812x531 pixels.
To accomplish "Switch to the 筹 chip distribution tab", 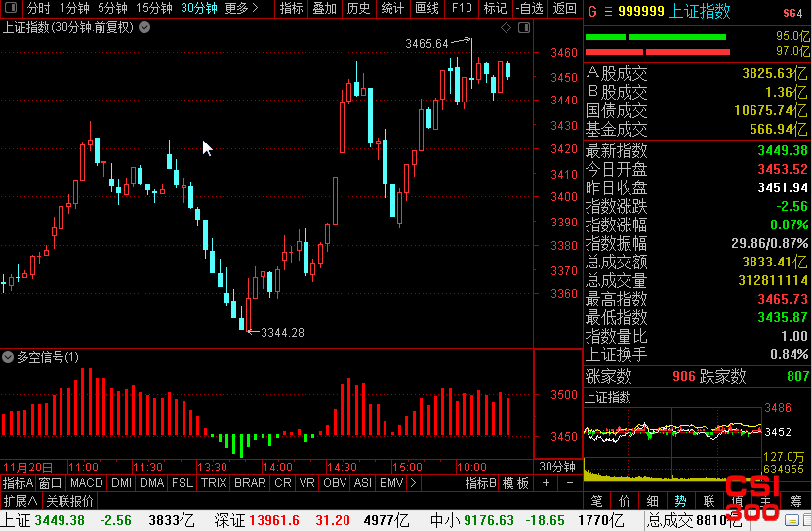I will click(x=796, y=501).
